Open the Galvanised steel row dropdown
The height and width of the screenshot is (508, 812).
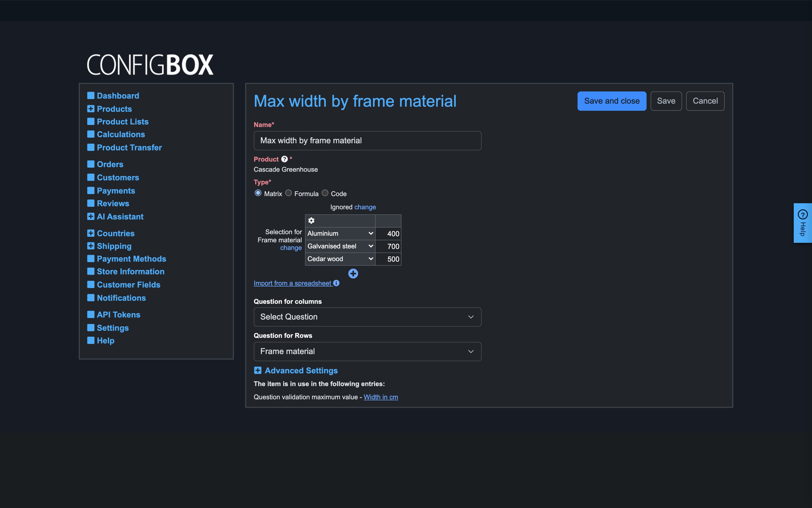340,246
